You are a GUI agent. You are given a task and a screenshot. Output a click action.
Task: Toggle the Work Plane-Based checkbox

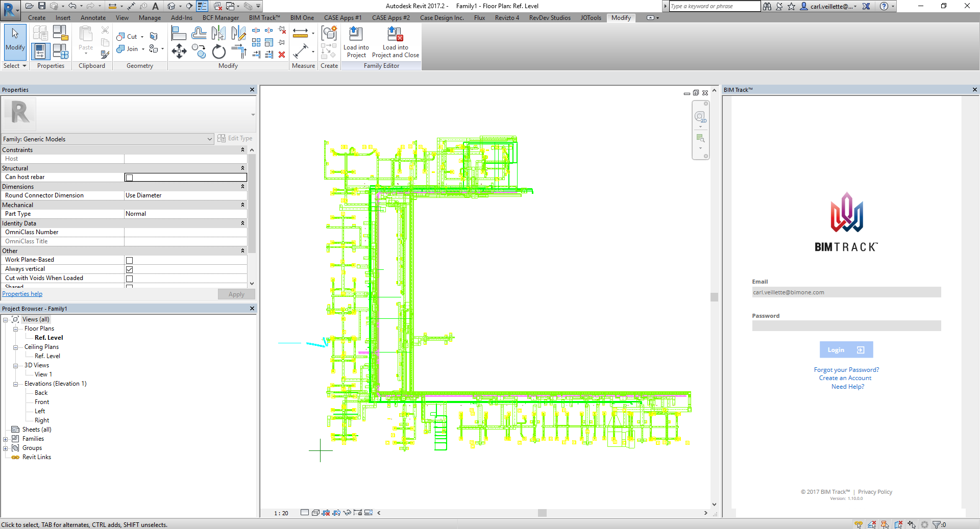pyautogui.click(x=129, y=260)
